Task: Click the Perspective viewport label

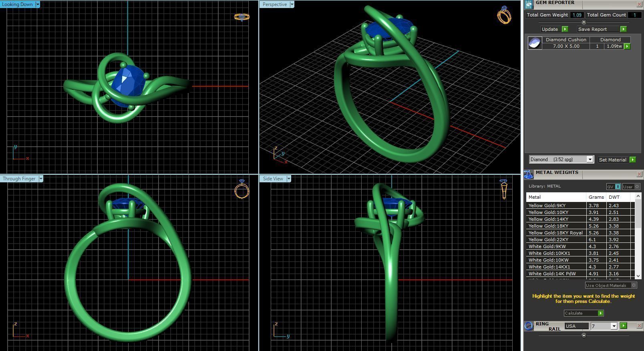Action: pos(275,4)
